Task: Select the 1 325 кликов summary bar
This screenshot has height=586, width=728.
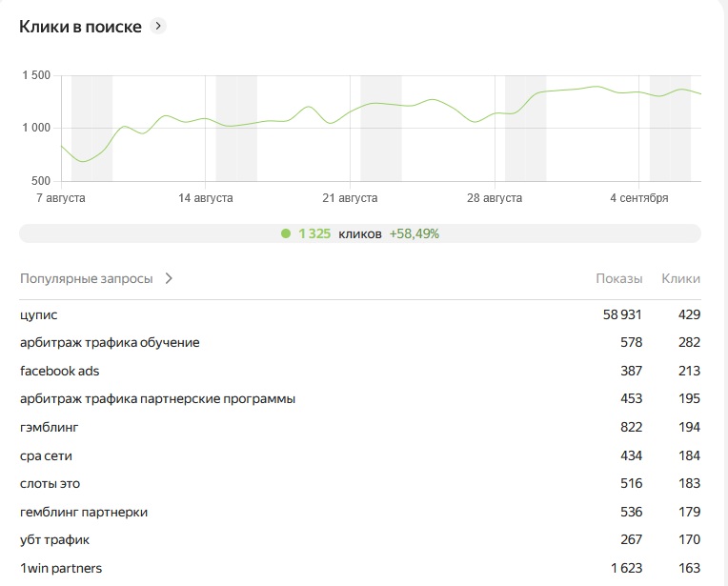Action: [360, 233]
